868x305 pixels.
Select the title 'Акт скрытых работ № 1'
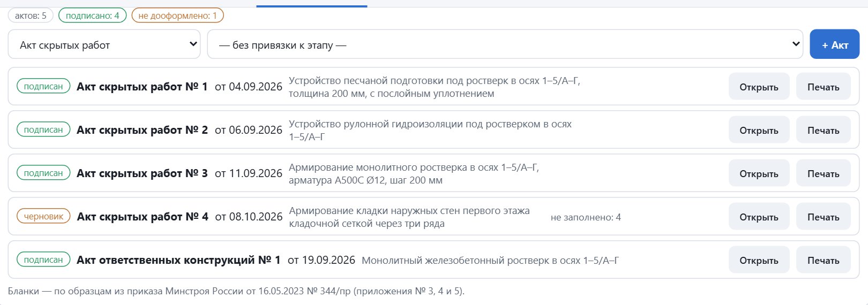[x=142, y=87]
